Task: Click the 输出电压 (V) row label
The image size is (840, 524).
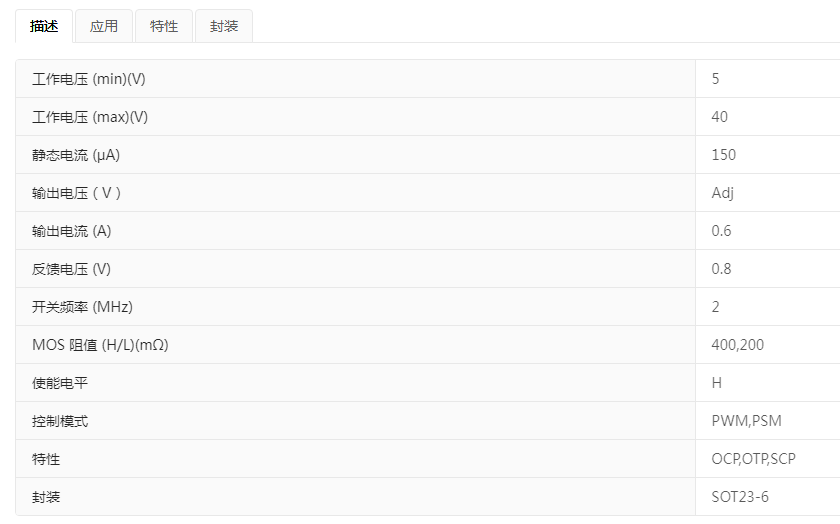Action: (77, 193)
